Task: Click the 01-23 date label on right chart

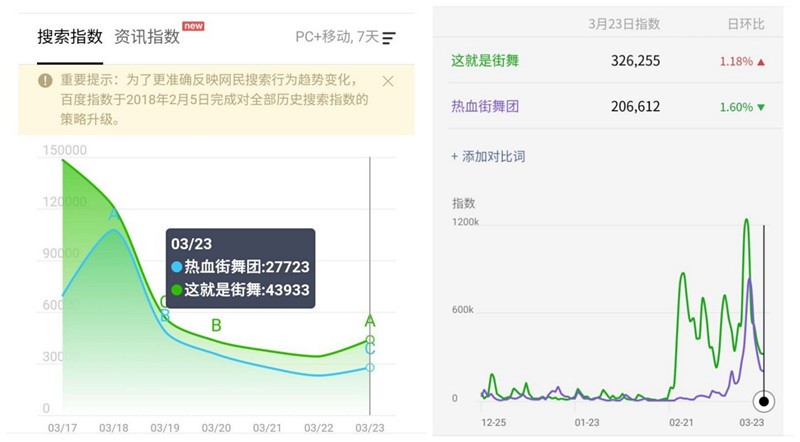Action: pyautogui.click(x=587, y=423)
